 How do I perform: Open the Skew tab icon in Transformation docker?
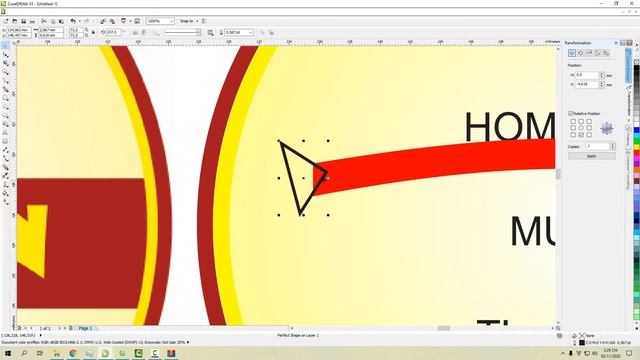[x=606, y=53]
